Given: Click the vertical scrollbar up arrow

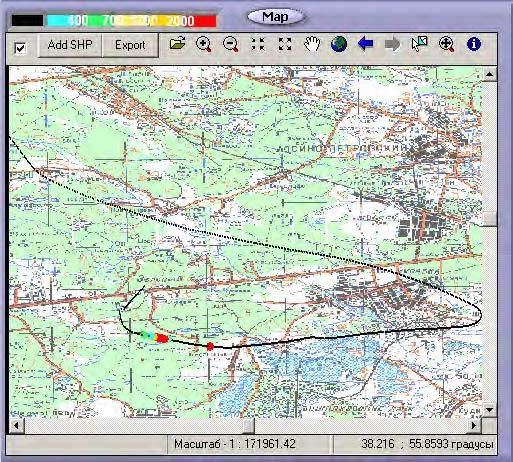Looking at the screenshot, I should coord(489,74).
